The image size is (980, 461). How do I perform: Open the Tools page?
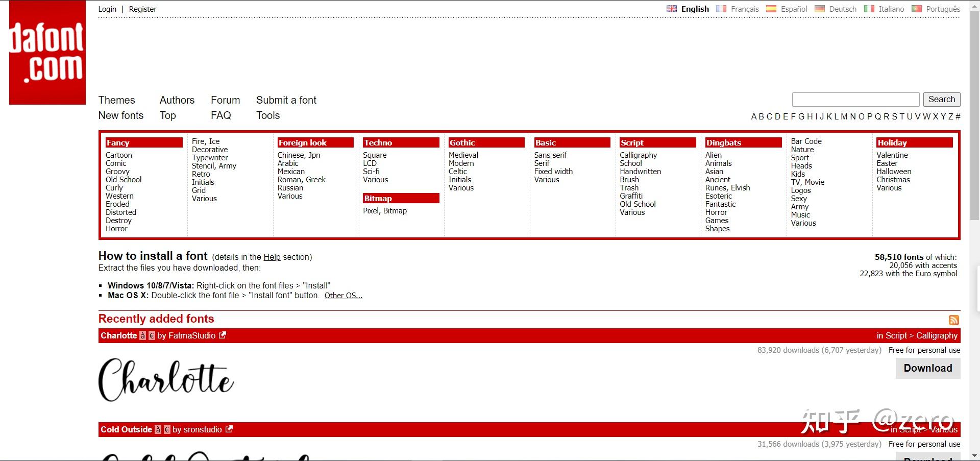pyautogui.click(x=268, y=115)
